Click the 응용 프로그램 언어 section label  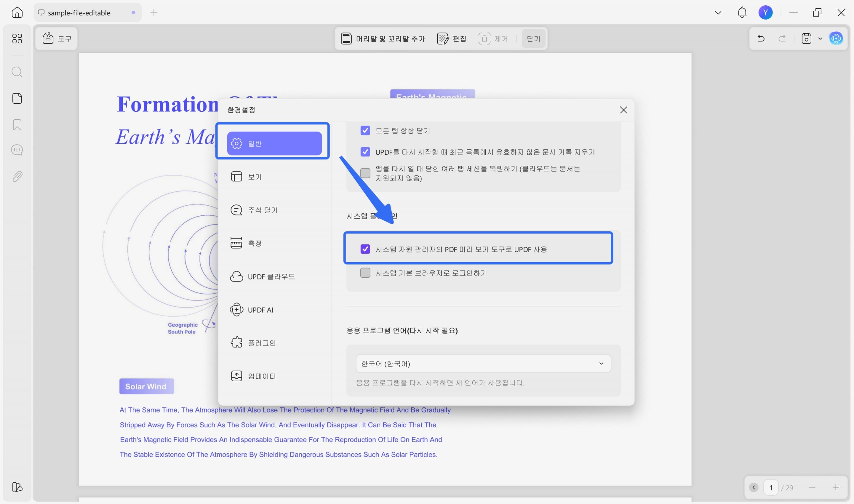point(402,331)
